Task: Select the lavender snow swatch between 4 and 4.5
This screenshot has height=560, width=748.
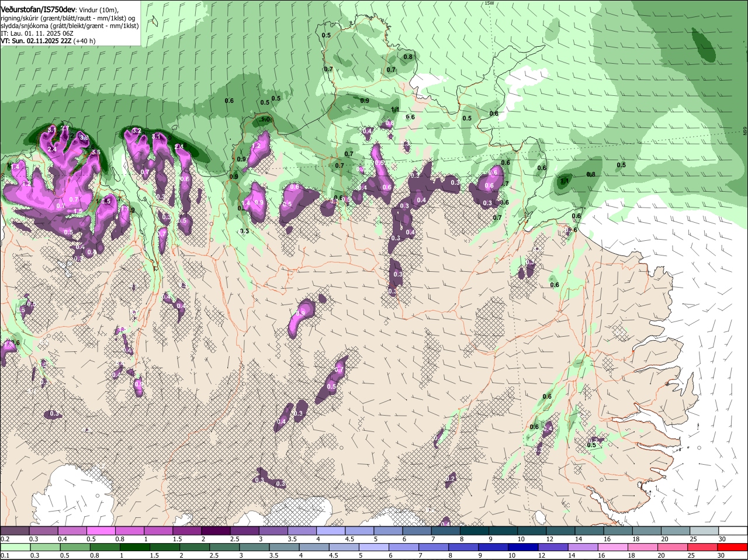Action: click(x=331, y=530)
